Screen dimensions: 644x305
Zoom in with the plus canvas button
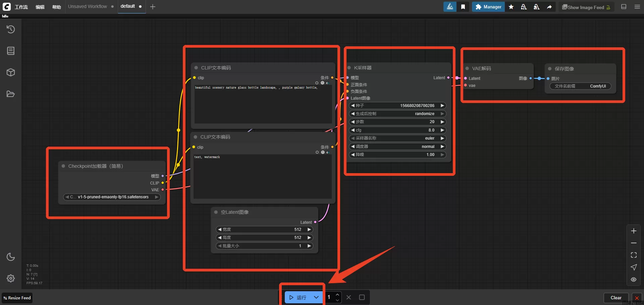click(x=634, y=231)
